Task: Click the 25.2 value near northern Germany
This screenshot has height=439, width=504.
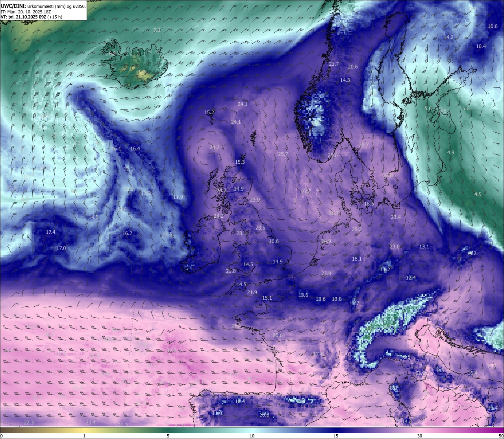Action: (357, 229)
